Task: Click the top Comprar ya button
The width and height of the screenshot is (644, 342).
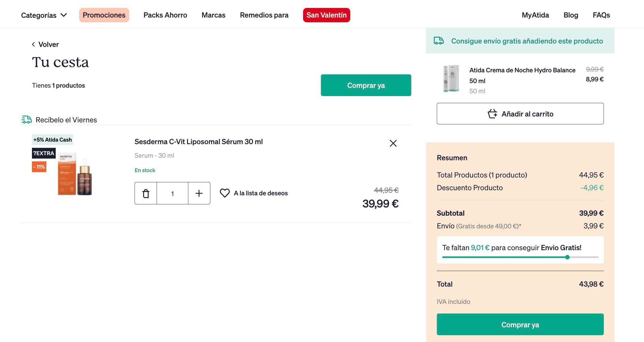Action: point(366,85)
